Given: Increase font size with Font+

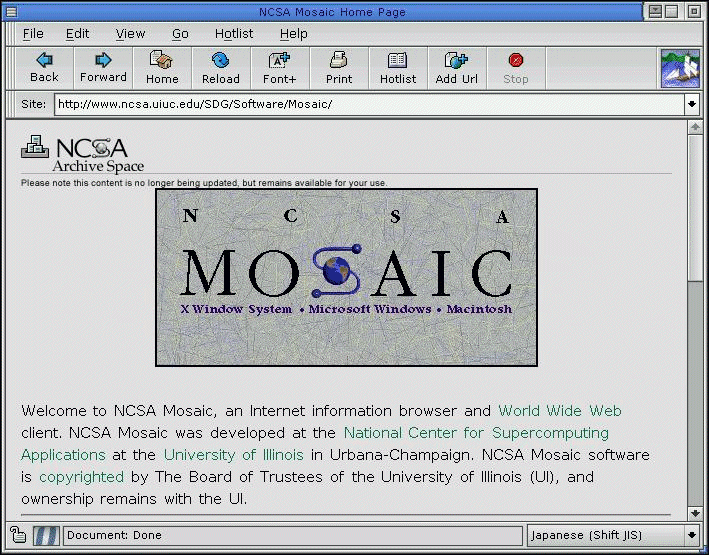Looking at the screenshot, I should tap(279, 60).
